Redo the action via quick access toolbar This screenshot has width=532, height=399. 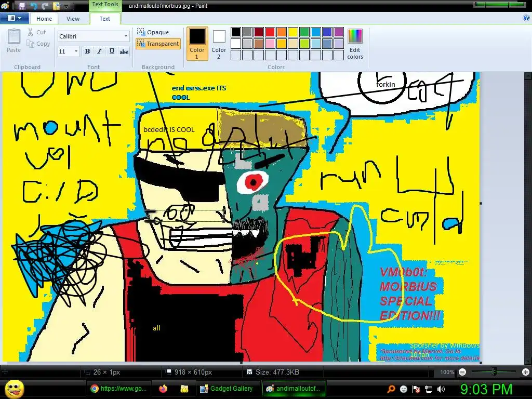click(45, 6)
